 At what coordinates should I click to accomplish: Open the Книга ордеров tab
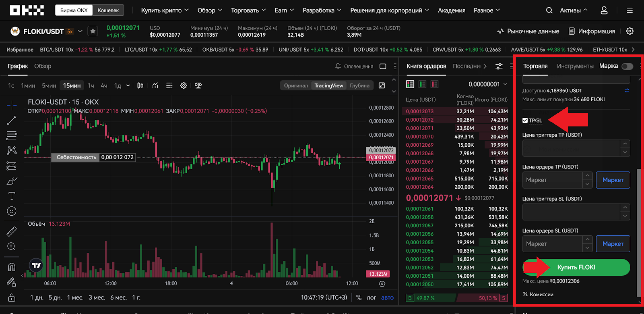[x=426, y=66]
